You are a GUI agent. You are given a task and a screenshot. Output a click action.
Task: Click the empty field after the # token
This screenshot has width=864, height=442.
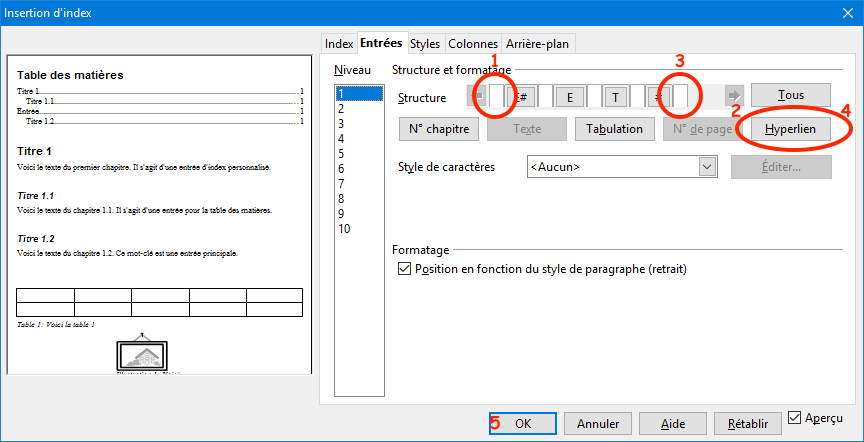point(681,96)
